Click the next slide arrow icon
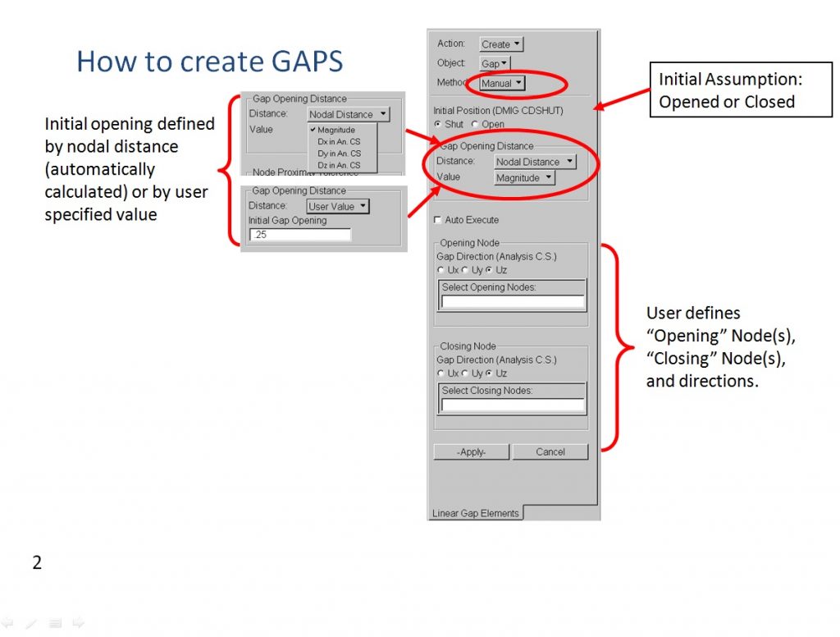This screenshot has width=840, height=637. tap(78, 624)
